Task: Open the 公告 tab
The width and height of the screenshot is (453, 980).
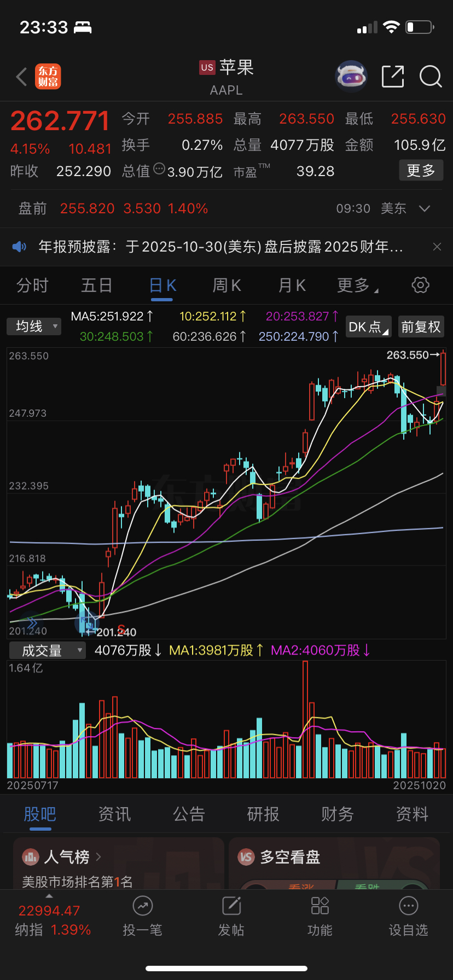Action: pos(189,814)
